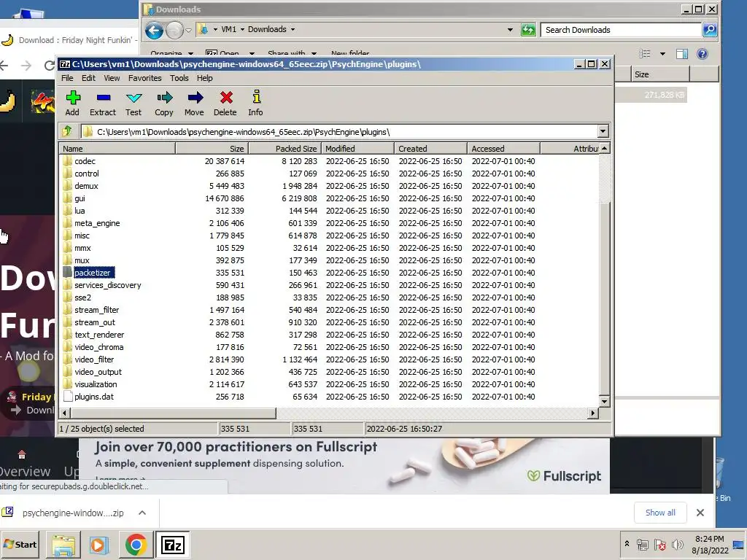Screen dimensions: 747x560
Task: Toggle Explorer preview pane icon
Action: coord(682,54)
